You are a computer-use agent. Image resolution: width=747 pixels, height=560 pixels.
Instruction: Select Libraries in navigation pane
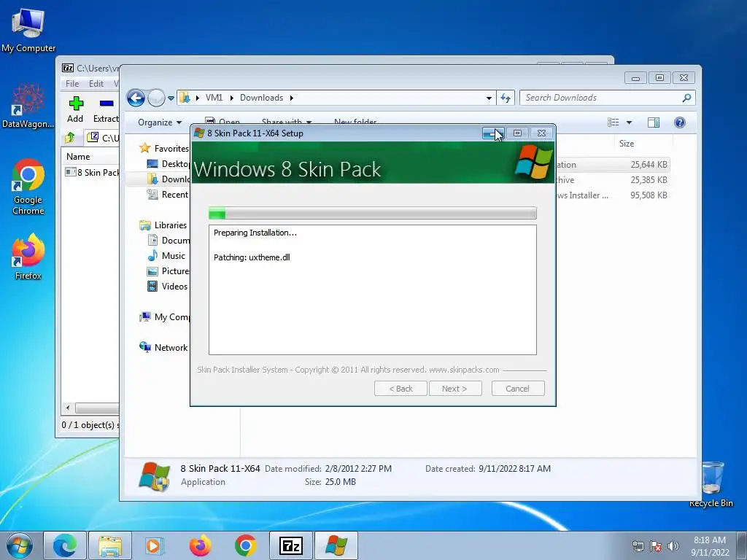(x=163, y=225)
